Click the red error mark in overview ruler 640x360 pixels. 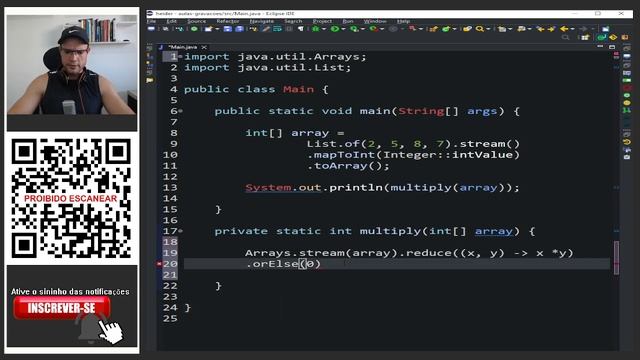click(x=616, y=264)
